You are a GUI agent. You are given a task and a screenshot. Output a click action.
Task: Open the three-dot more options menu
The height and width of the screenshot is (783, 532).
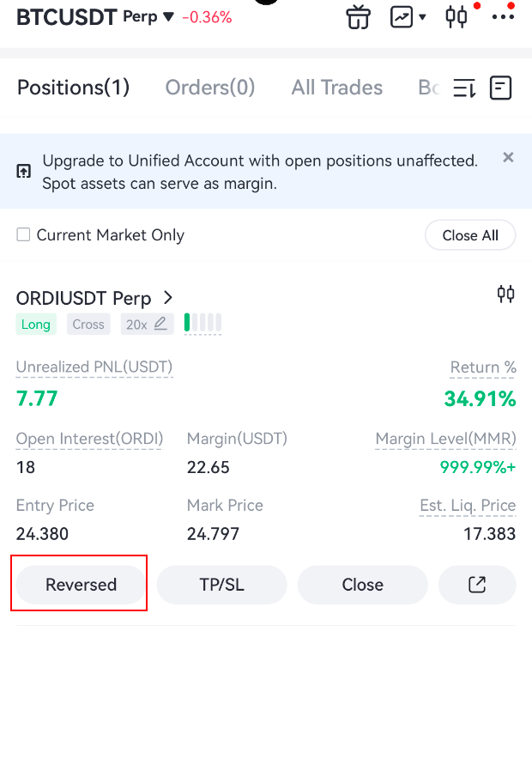(x=503, y=16)
